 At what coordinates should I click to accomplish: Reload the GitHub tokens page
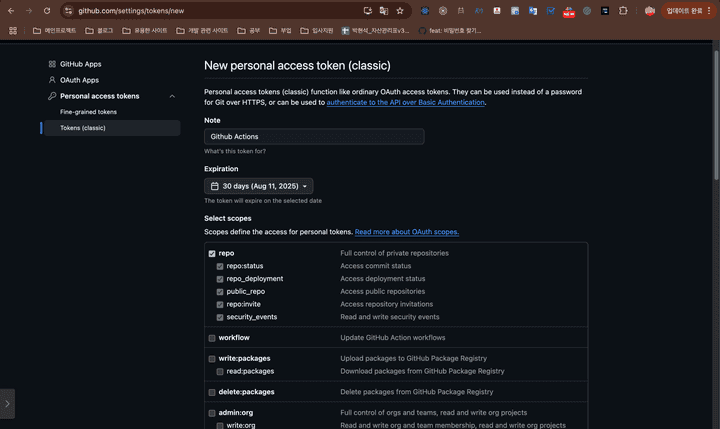point(47,11)
